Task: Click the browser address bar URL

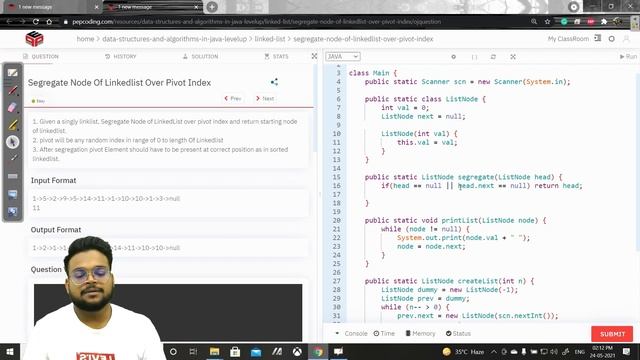Action: pyautogui.click(x=256, y=22)
